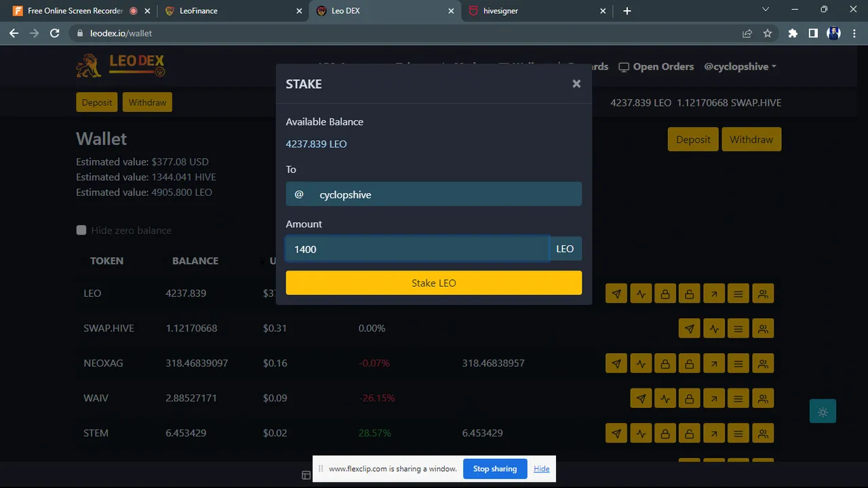
Task: Open Chrome tab search chevron
Action: click(766, 9)
